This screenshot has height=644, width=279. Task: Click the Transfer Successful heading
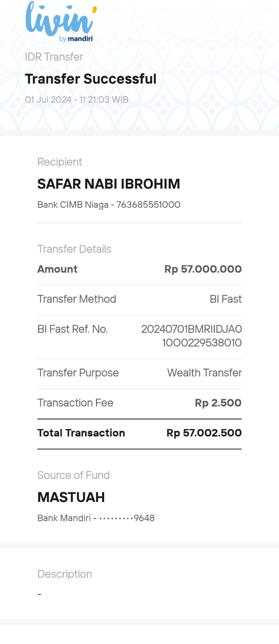(x=90, y=79)
